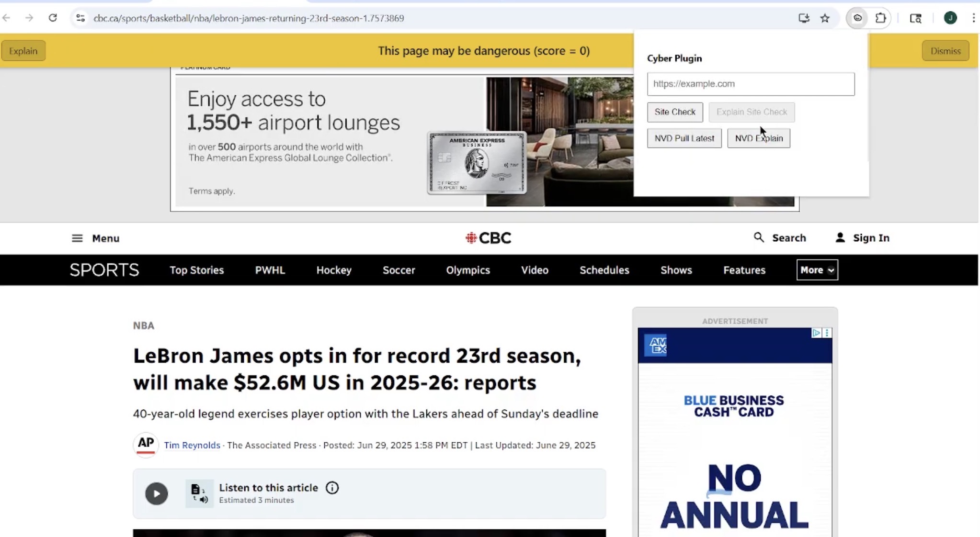Open the CBC hamburger Menu icon
980x537 pixels.
77,238
